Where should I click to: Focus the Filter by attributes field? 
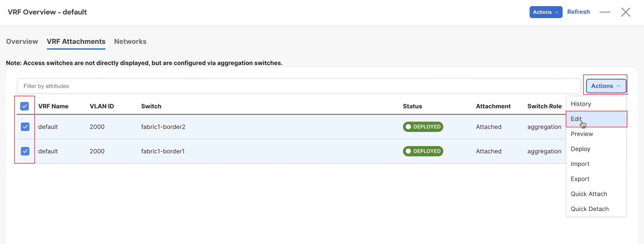[299, 86]
